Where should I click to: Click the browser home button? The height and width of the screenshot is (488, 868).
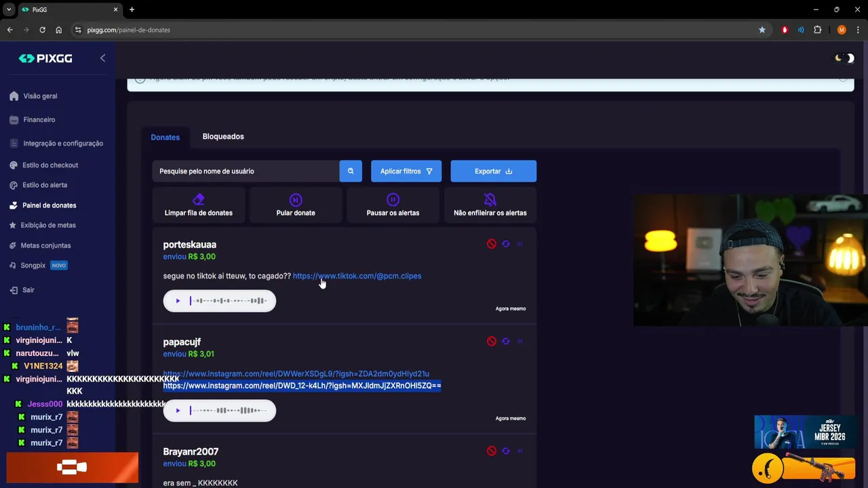(58, 30)
